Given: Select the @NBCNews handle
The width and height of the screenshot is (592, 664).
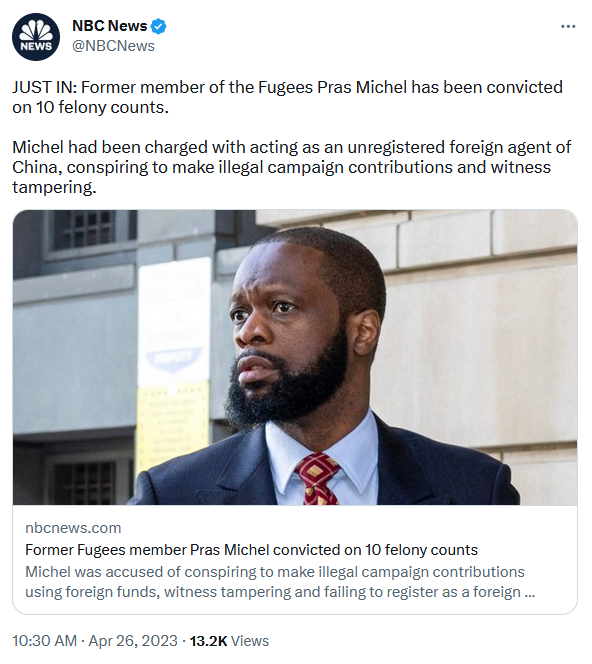Looking at the screenshot, I should click(113, 46).
